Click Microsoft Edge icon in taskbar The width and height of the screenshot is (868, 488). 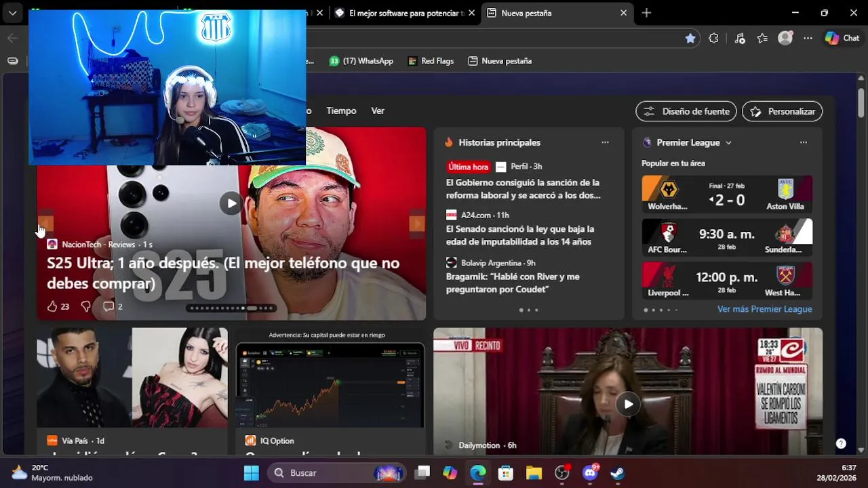pos(478,472)
